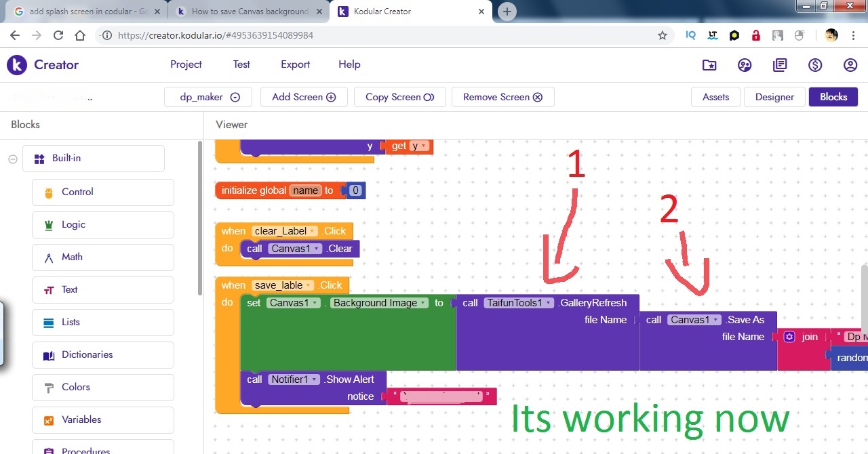Open the library documents icon
868x454 pixels.
click(780, 65)
